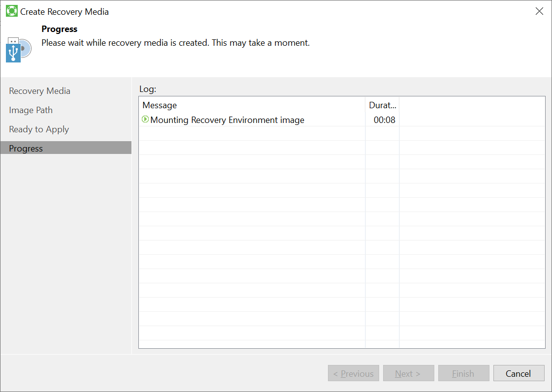Click the USB recovery media icon
Screen dimensions: 552x392
19,50
